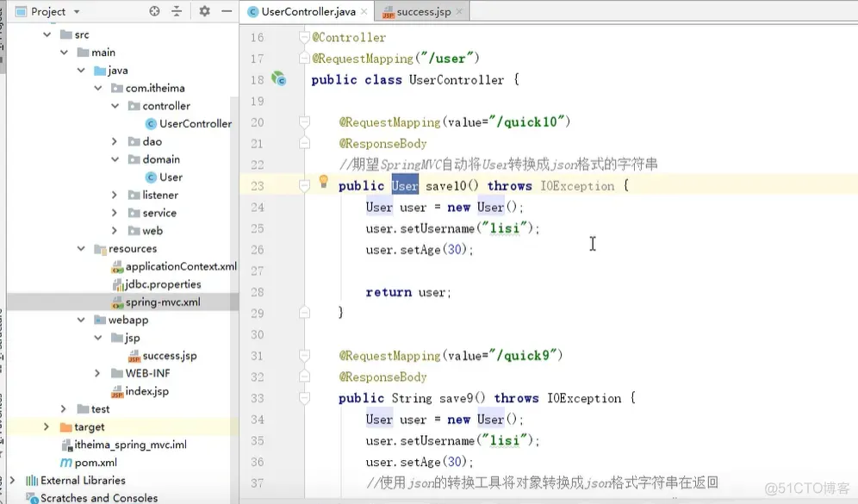Image resolution: width=858 pixels, height=504 pixels.
Task: Open index.jsp file
Action: 140,391
